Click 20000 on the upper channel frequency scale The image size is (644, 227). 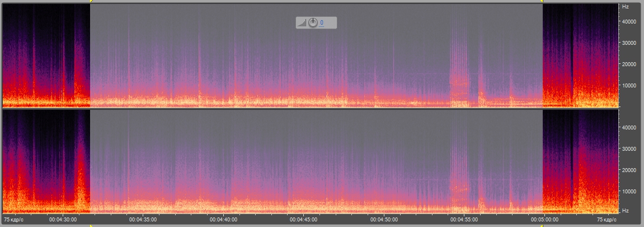629,64
